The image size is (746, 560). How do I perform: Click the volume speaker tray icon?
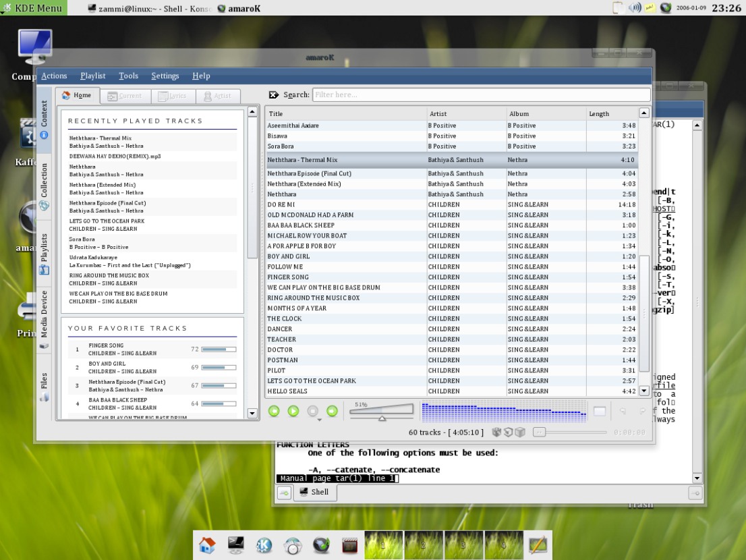click(635, 7)
